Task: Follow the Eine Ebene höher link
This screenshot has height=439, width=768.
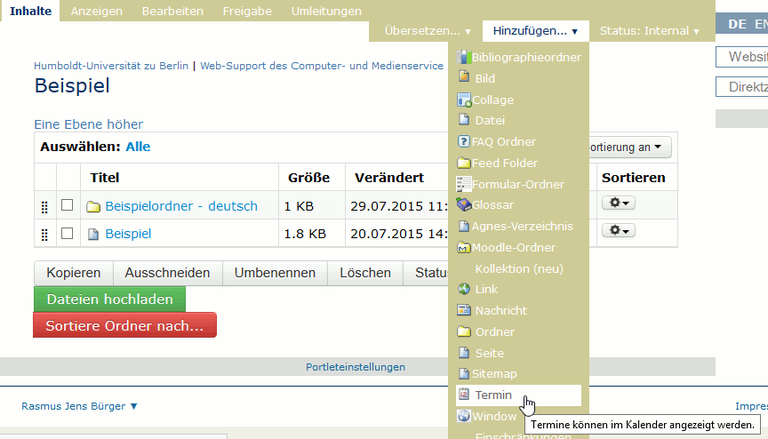Action: 88,125
